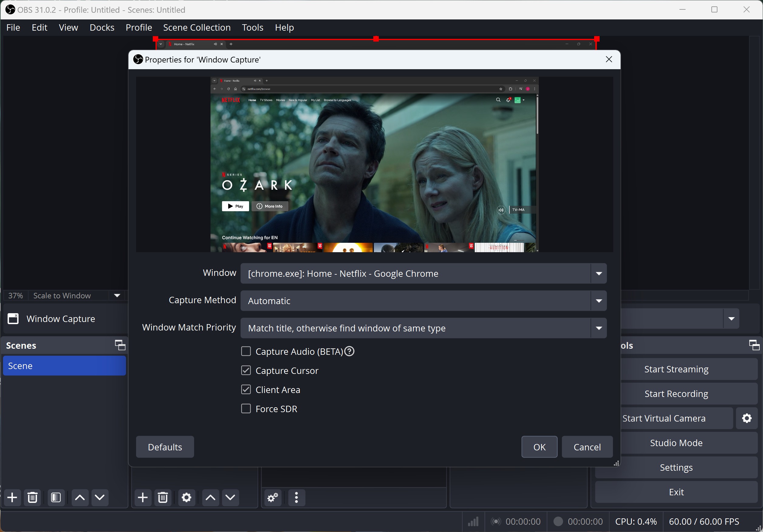This screenshot has width=763, height=532.
Task: Open the Scene Collection menu
Action: tap(197, 28)
